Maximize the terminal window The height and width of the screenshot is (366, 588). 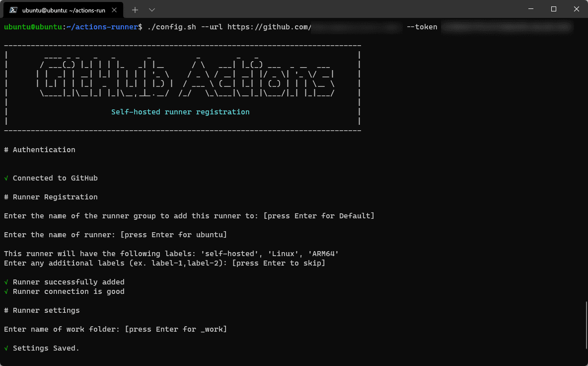pos(554,9)
